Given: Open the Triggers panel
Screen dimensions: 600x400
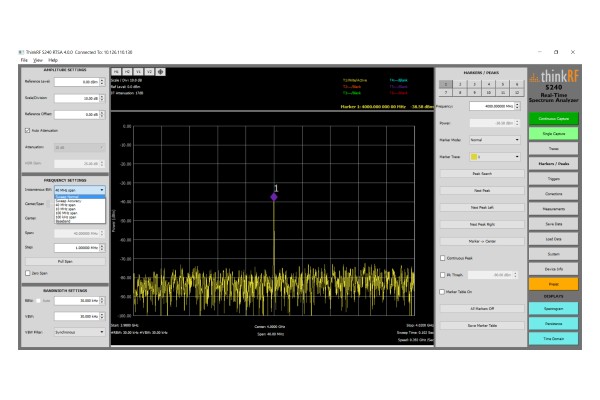Looking at the screenshot, I should (553, 179).
